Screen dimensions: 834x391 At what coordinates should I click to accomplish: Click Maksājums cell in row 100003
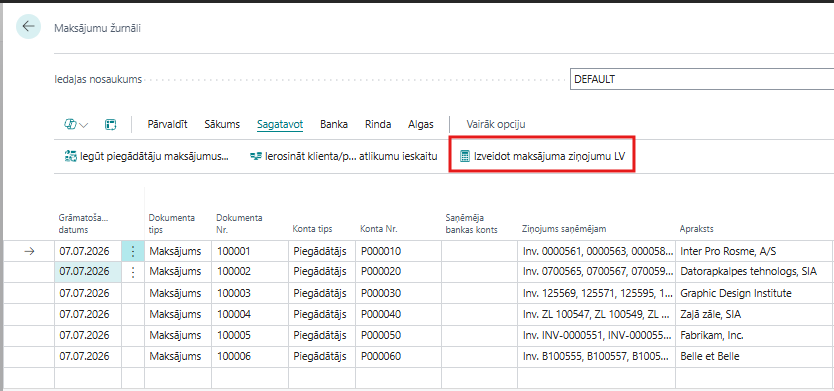178,293
